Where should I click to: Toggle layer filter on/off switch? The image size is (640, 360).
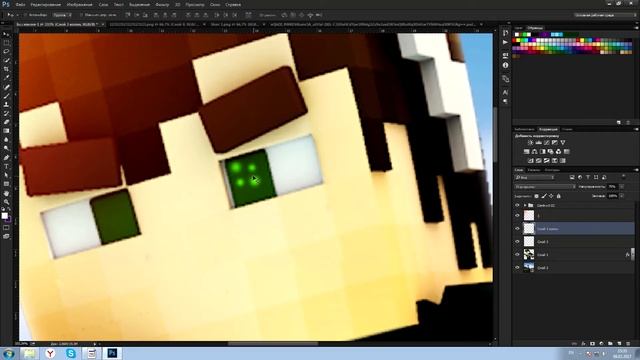coord(624,176)
